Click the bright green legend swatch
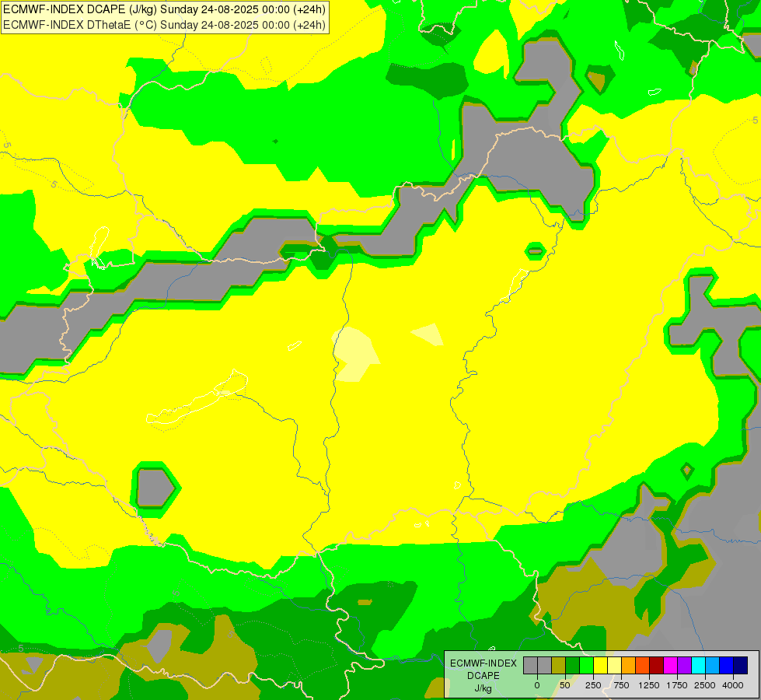The height and width of the screenshot is (700, 761). [x=586, y=665]
